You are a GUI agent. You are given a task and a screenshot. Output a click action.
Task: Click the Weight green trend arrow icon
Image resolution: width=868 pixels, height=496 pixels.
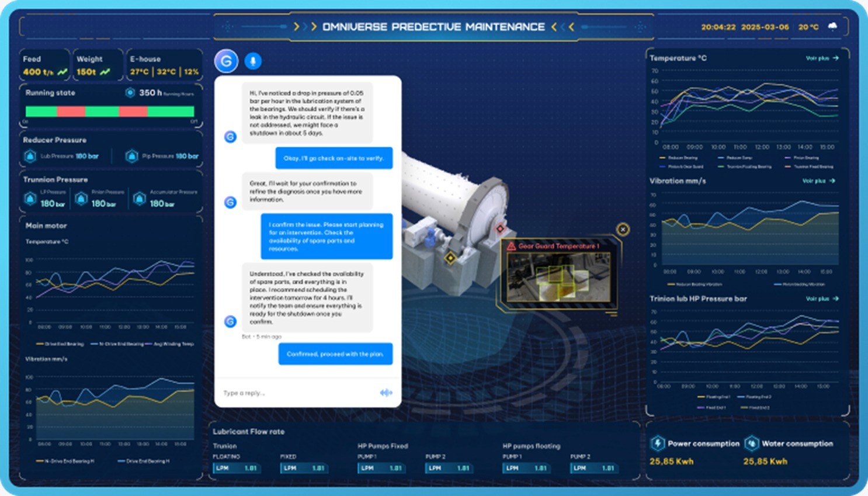pyautogui.click(x=105, y=72)
